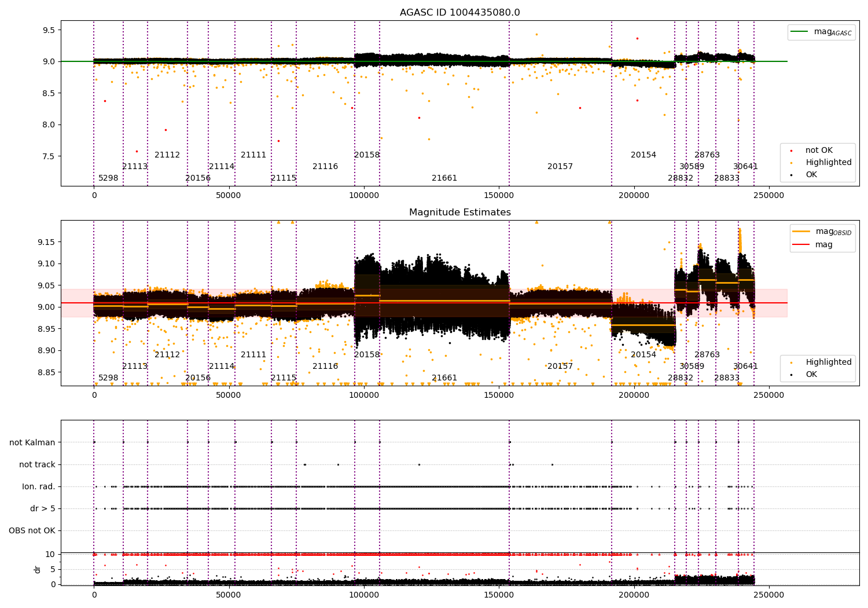Click obsid label 30641 in the AGASC plot

[745, 167]
